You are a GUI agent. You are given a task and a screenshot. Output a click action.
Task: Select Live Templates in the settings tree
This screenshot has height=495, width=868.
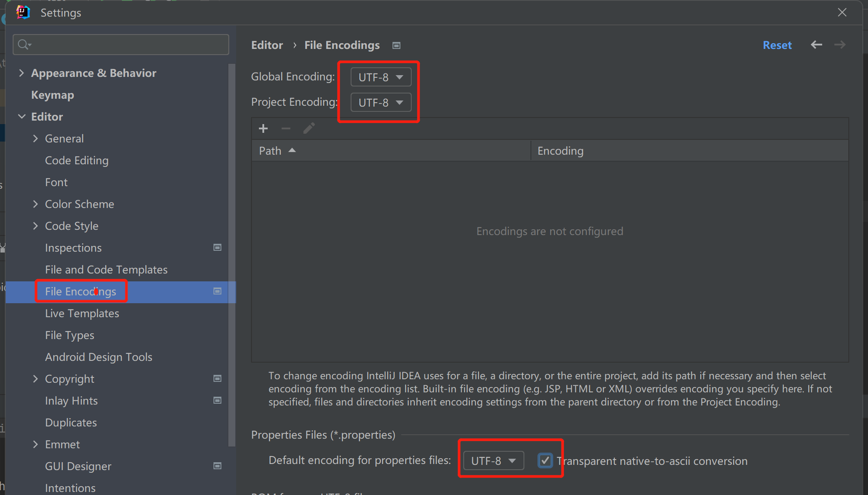82,313
